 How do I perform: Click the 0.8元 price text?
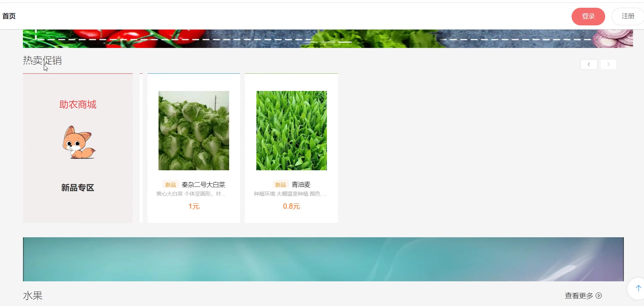pos(291,206)
